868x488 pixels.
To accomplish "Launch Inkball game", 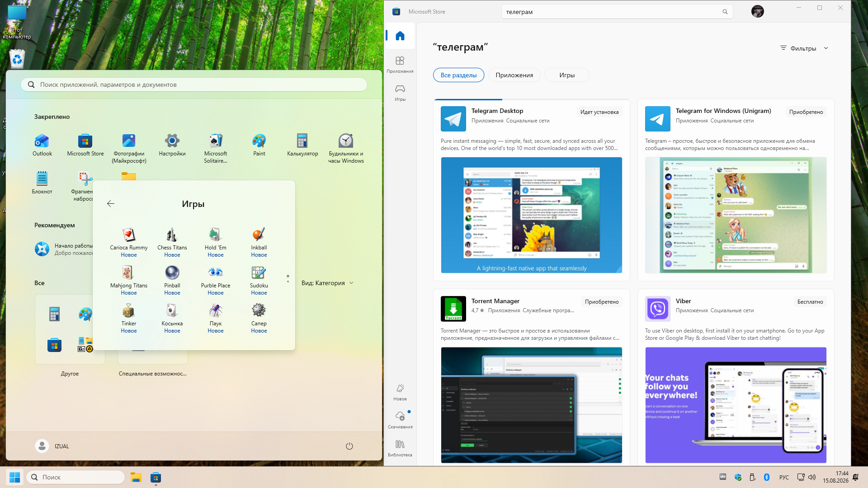I will (x=259, y=242).
